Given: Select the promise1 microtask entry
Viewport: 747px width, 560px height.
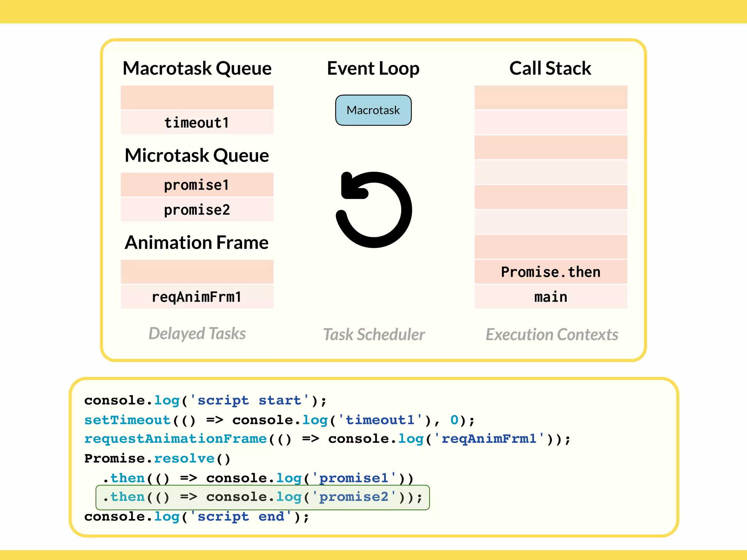Looking at the screenshot, I should (x=197, y=185).
